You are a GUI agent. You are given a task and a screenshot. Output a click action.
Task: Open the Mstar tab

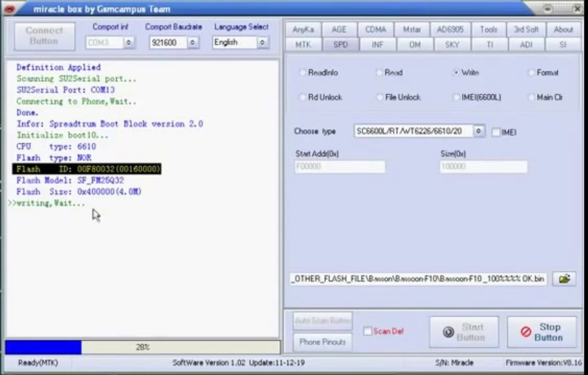pyautogui.click(x=412, y=30)
